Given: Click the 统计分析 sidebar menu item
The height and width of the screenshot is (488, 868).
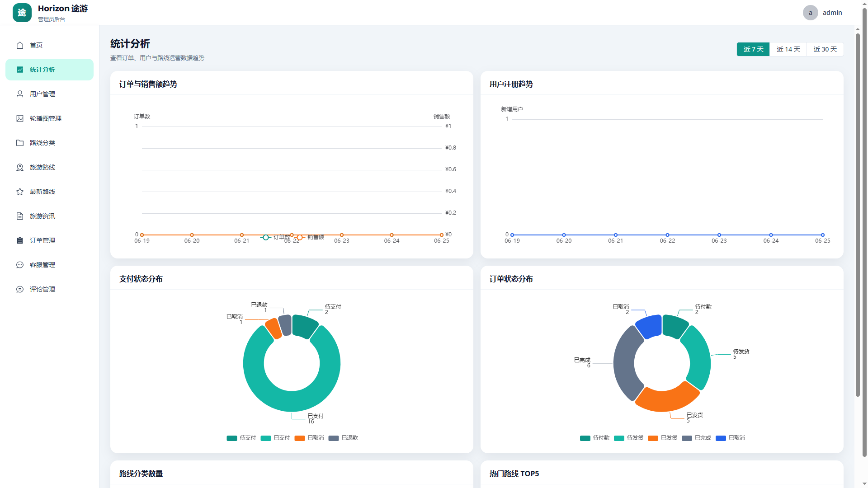Looking at the screenshot, I should (50, 70).
